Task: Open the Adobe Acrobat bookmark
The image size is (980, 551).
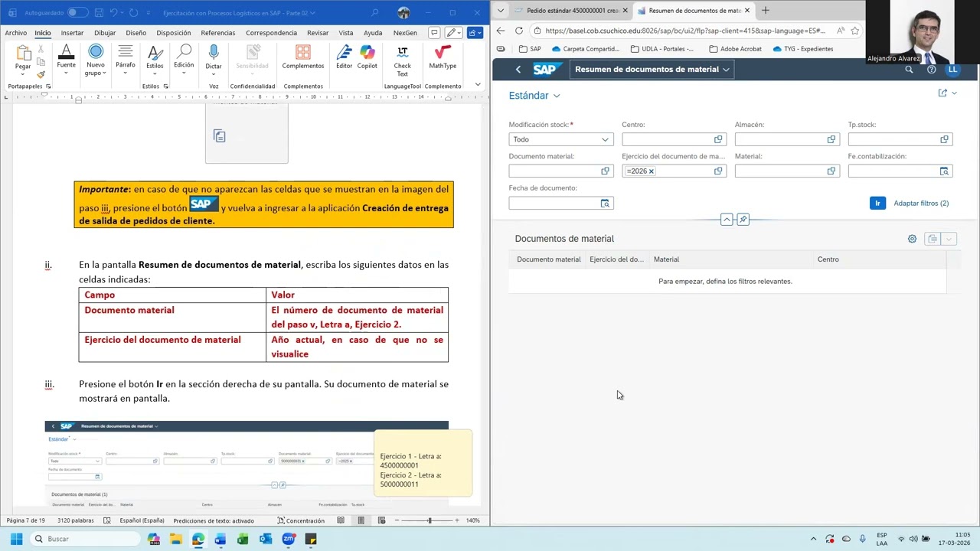Action: [x=735, y=49]
